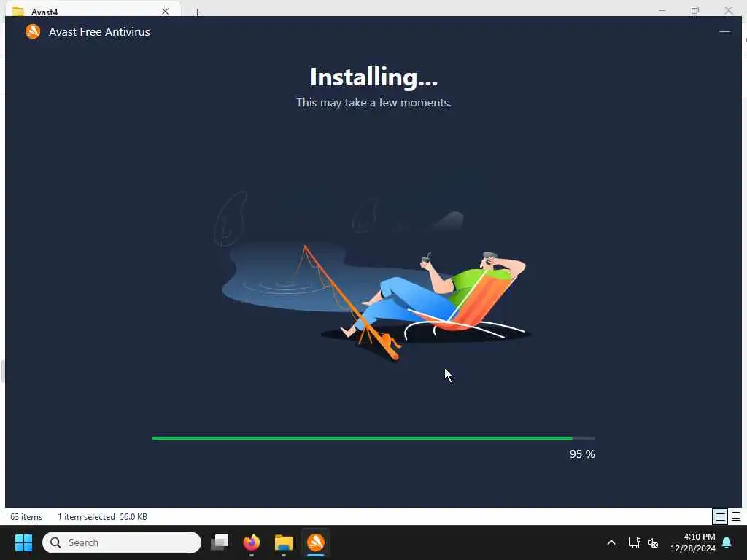Switch File Explorer to large icons view
Image resolution: width=747 pixels, height=560 pixels.
click(736, 516)
